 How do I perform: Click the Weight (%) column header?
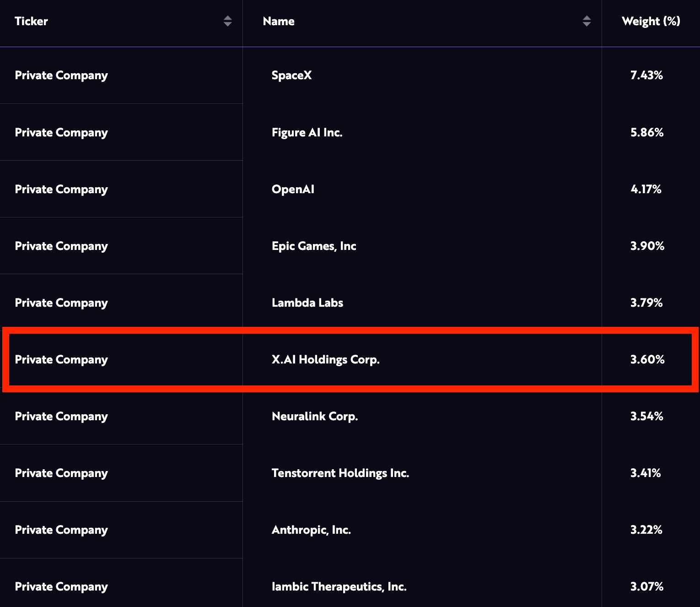(651, 22)
